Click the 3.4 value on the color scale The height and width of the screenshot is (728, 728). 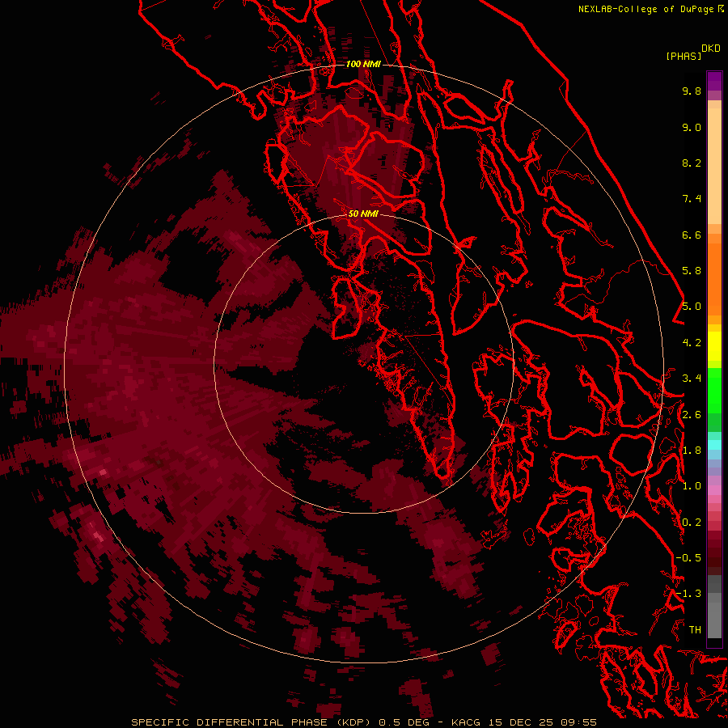tap(692, 379)
